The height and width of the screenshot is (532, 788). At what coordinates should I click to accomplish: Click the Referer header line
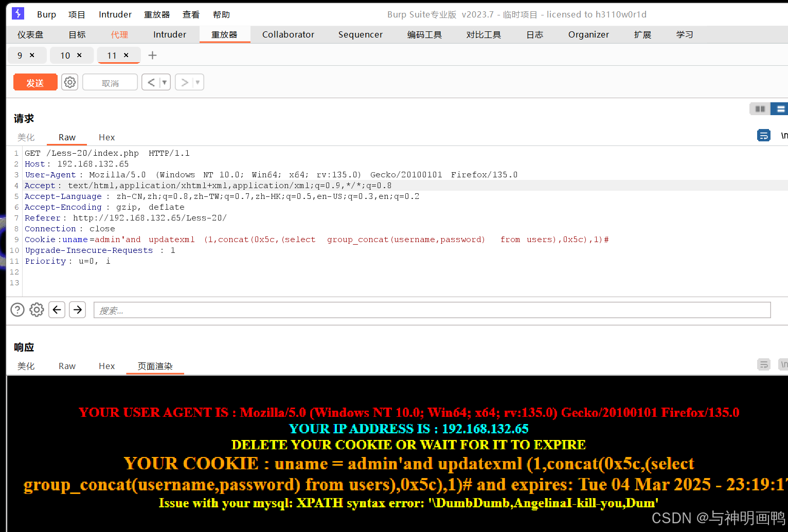126,218
